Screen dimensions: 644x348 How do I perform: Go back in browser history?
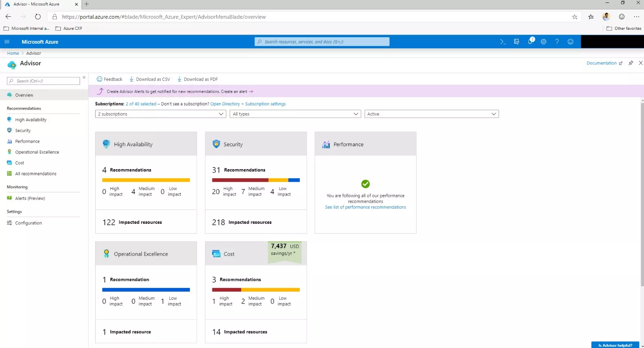8,17
